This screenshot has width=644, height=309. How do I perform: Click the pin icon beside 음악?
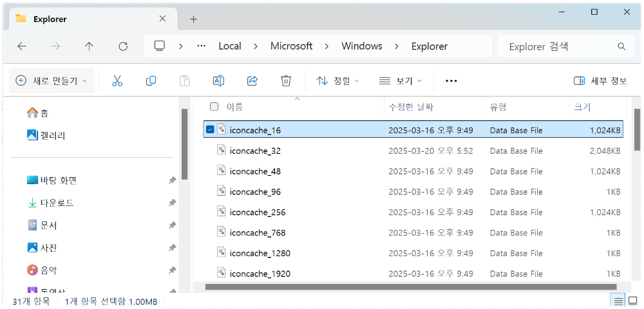(173, 271)
